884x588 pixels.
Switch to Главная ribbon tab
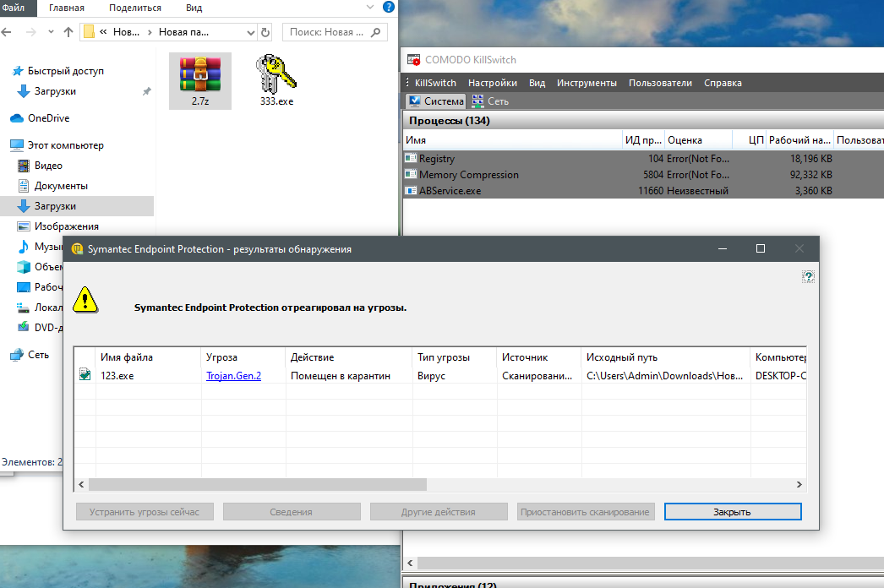(x=67, y=8)
